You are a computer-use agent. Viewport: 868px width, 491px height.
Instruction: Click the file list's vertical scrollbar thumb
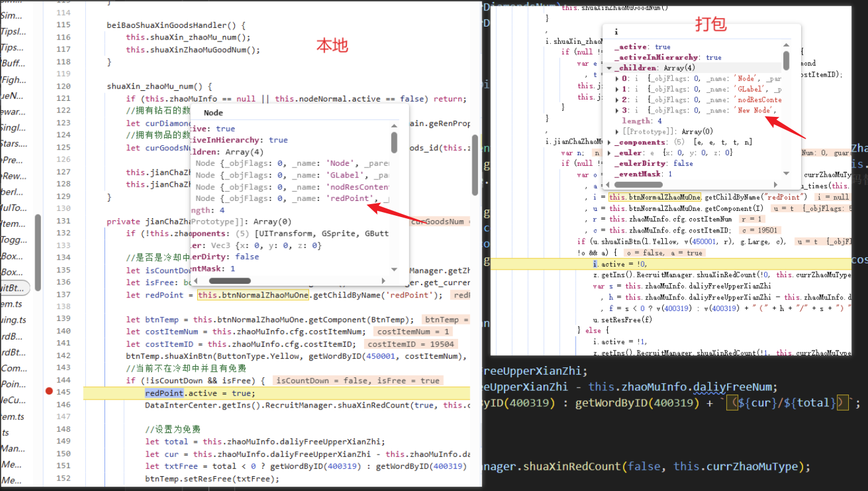38,252
